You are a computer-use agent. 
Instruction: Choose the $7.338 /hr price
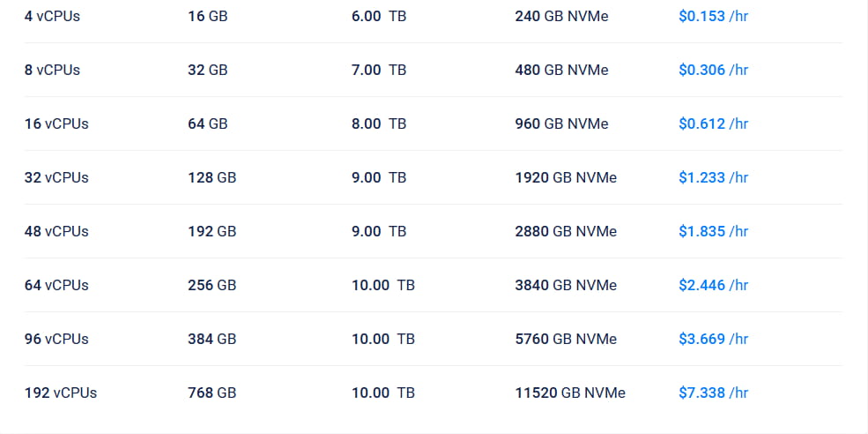click(x=713, y=393)
